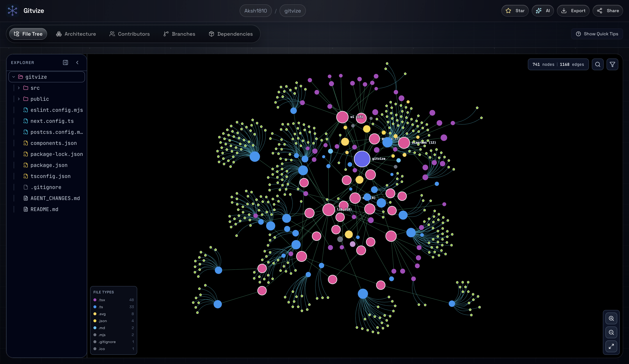Screen dimensions: 629x364
Task: Switch to the File Tree tab
Action: click(x=28, y=34)
